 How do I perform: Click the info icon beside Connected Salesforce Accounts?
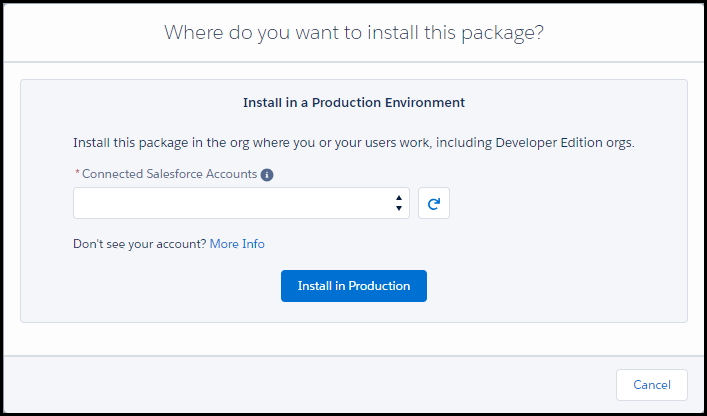click(x=267, y=175)
